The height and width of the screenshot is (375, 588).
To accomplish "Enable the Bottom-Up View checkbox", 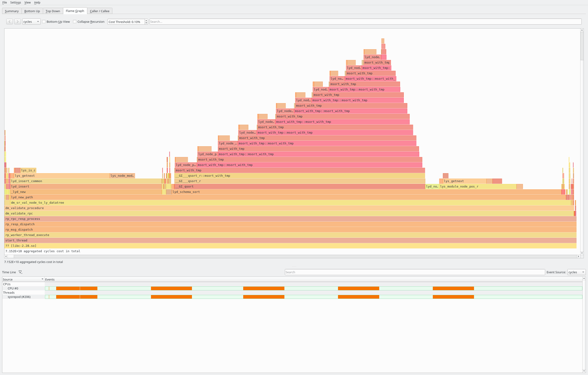I will click(x=44, y=22).
